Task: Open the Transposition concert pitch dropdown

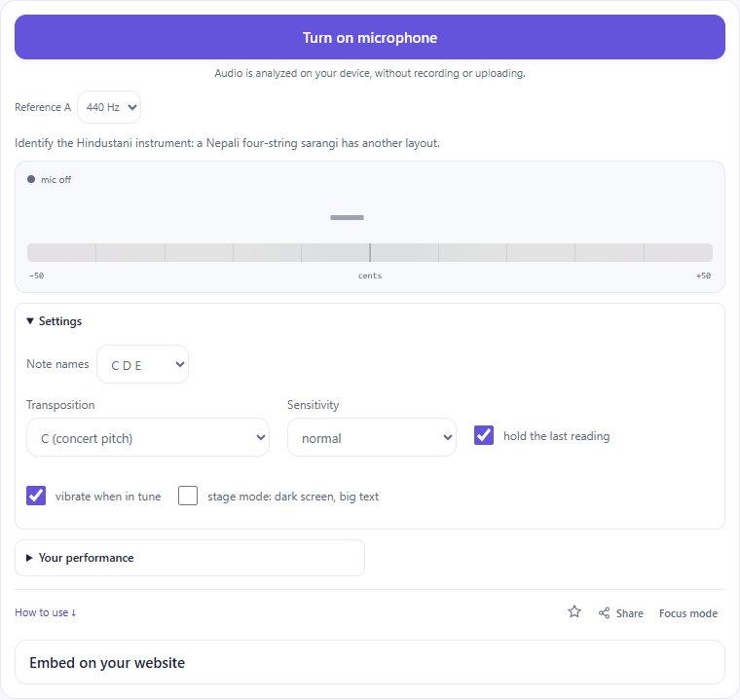Action: [148, 437]
